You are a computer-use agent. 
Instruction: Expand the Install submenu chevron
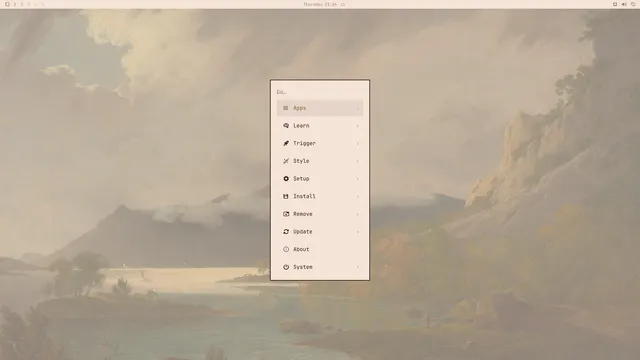(x=358, y=196)
